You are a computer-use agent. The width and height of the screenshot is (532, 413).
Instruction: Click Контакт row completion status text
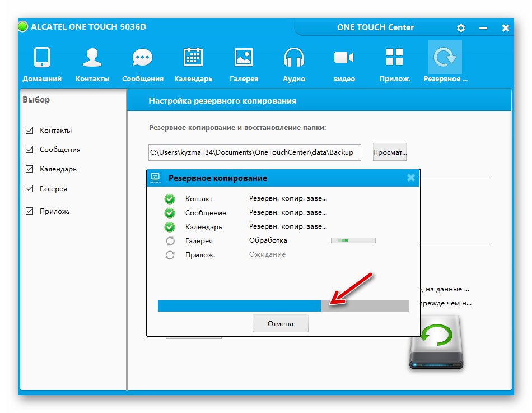(288, 198)
